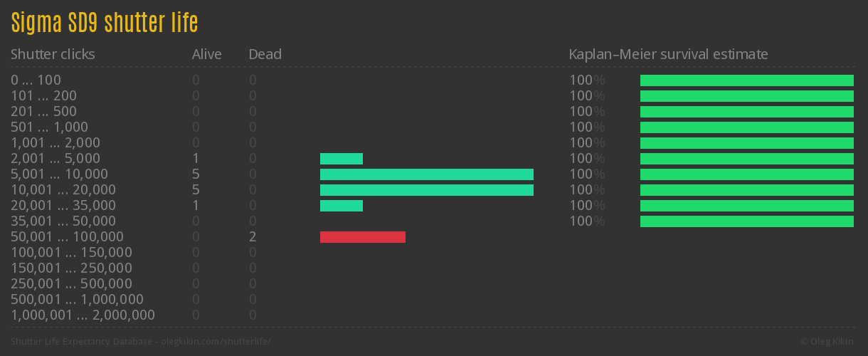This screenshot has height=356, width=868.
Task: Select the "1,000,001 ... 2,000,000" range label
Action: click(x=83, y=315)
